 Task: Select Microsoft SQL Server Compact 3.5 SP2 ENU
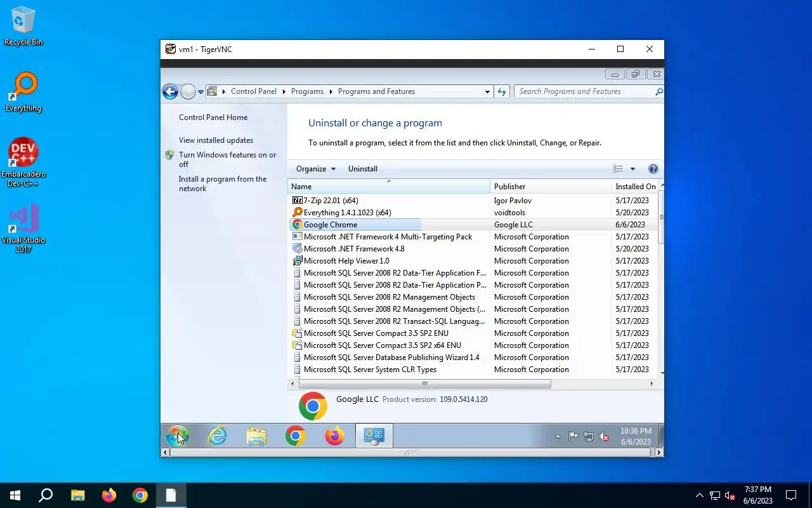[473, 333]
